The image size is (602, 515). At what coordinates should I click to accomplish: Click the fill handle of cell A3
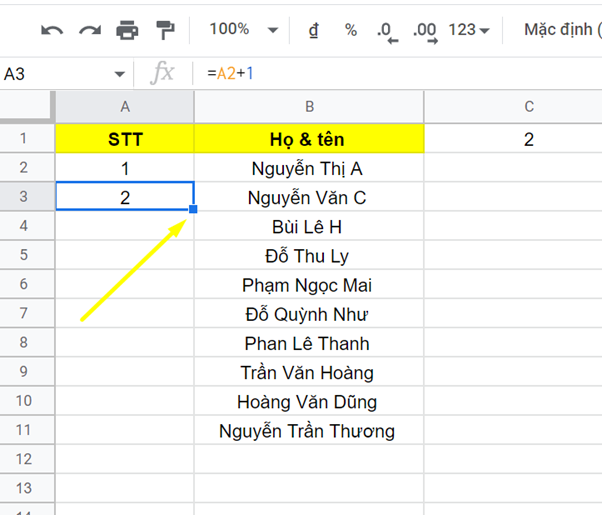pyautogui.click(x=193, y=209)
